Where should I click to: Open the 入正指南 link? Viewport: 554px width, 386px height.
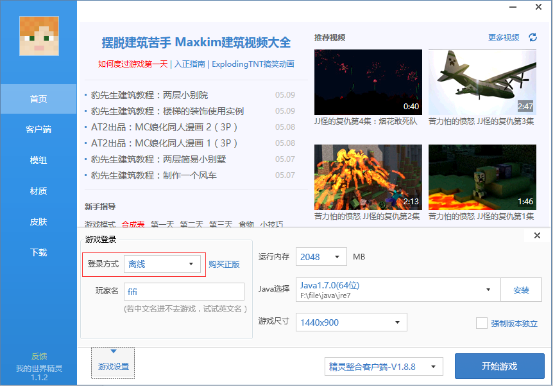pyautogui.click(x=190, y=64)
